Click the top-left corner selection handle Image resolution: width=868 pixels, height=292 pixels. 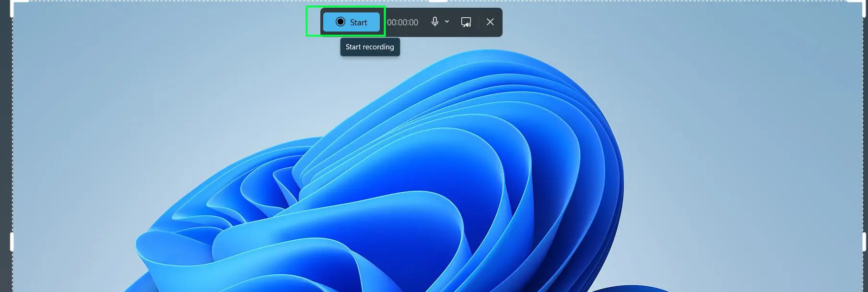(13, 4)
